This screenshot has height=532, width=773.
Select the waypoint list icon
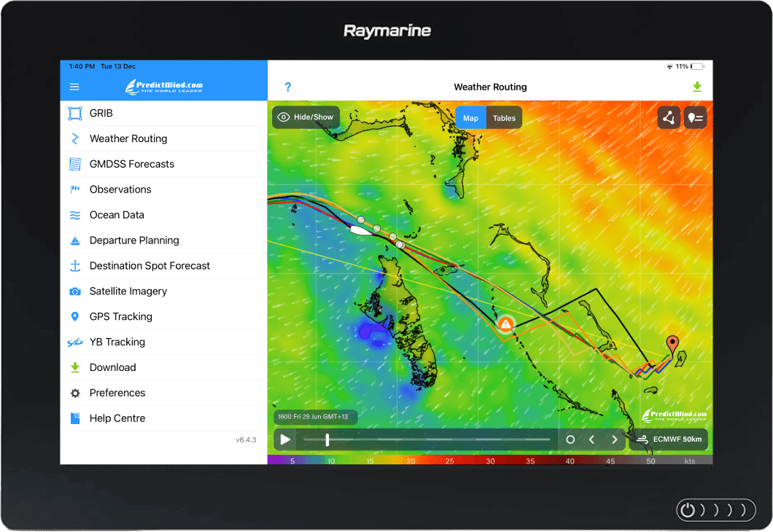pyautogui.click(x=695, y=117)
